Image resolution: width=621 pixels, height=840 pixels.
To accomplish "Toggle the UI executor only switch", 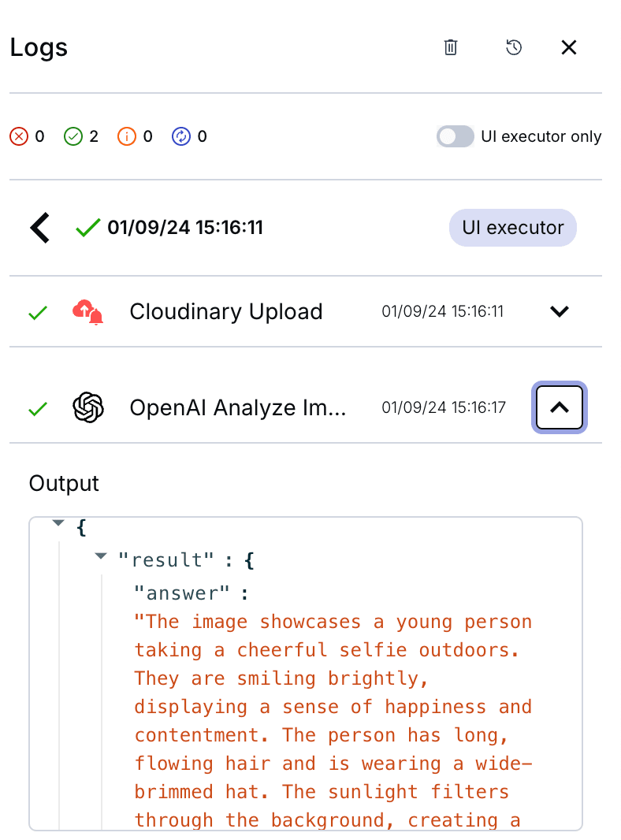I will 455,136.
